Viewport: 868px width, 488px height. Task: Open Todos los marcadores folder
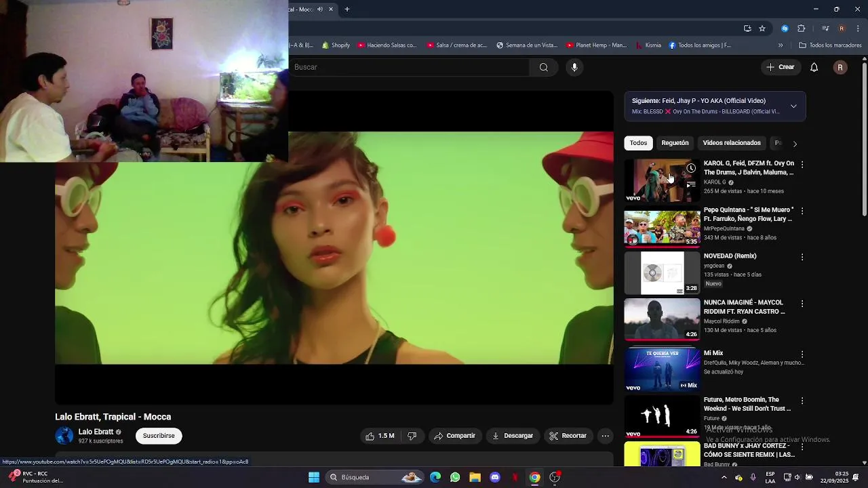pos(830,45)
